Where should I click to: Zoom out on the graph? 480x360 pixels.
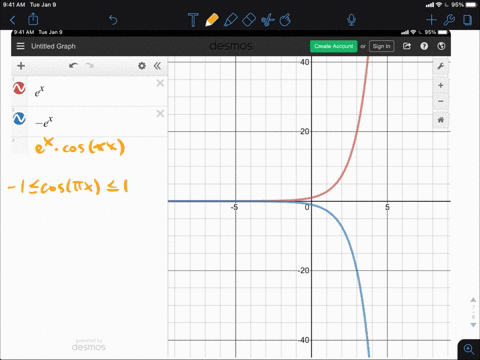point(441,101)
